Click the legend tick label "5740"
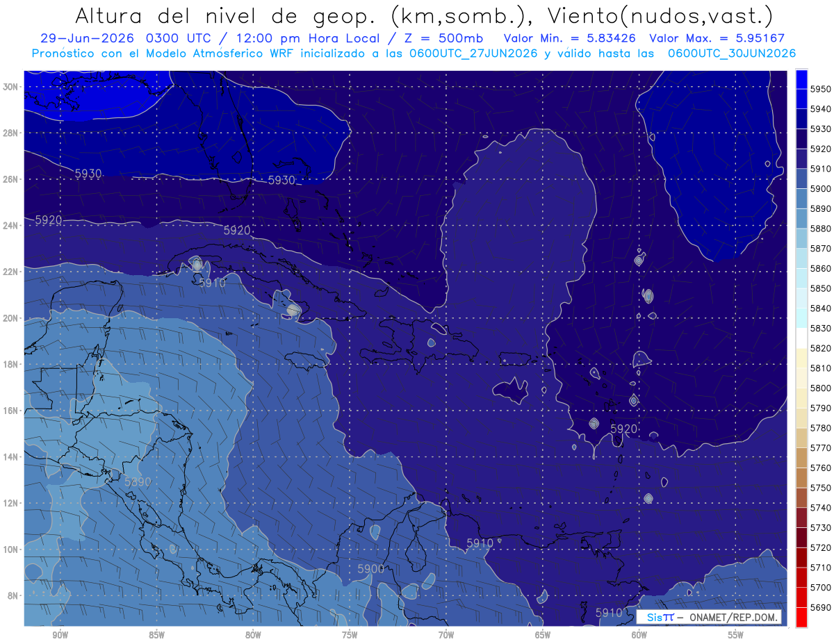This screenshot has width=834, height=644. click(x=821, y=507)
